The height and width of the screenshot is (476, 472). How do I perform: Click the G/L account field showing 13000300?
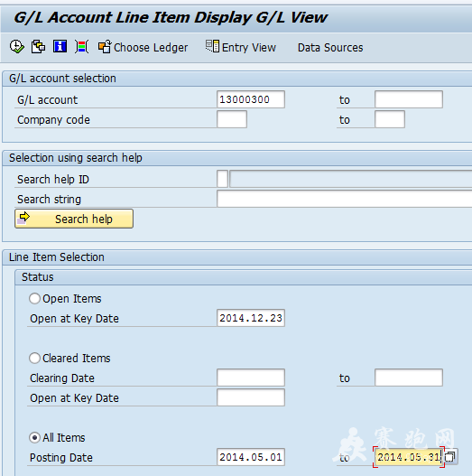[251, 99]
